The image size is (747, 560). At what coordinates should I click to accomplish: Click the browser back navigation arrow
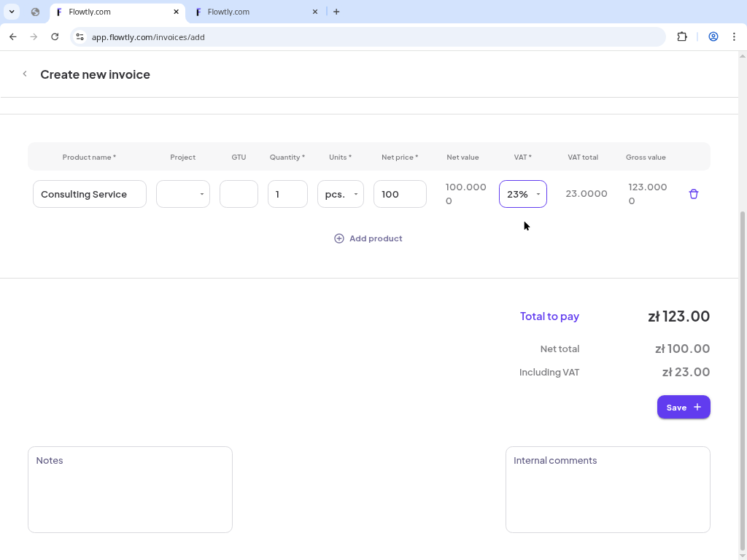12,36
